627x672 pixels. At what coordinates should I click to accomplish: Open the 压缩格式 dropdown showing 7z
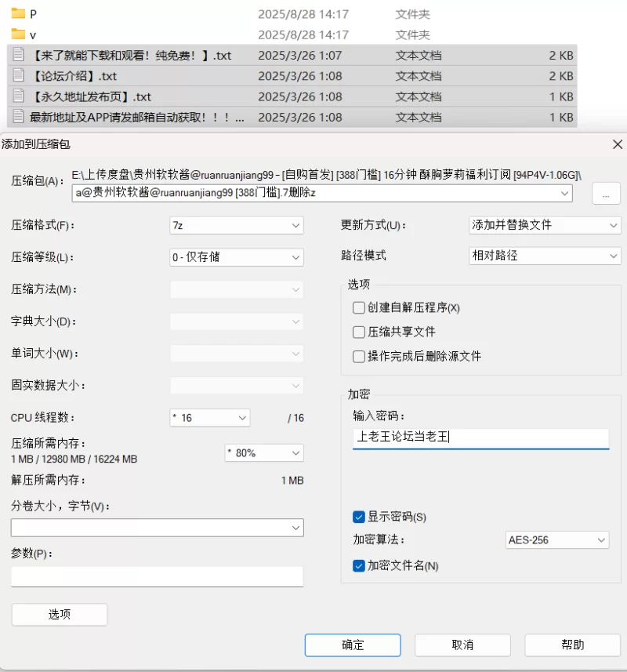click(237, 225)
